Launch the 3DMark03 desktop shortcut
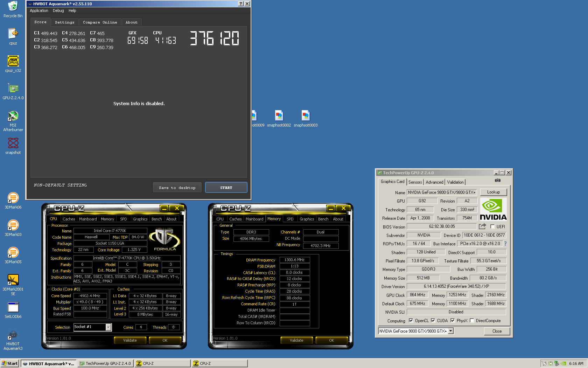This screenshot has height=368, width=588. [13, 228]
